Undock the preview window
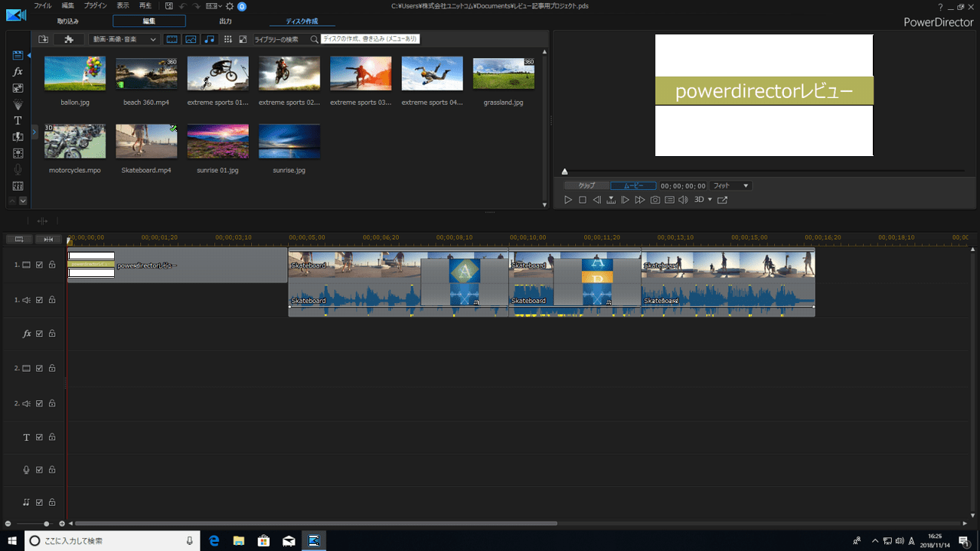980x551 pixels. [722, 200]
